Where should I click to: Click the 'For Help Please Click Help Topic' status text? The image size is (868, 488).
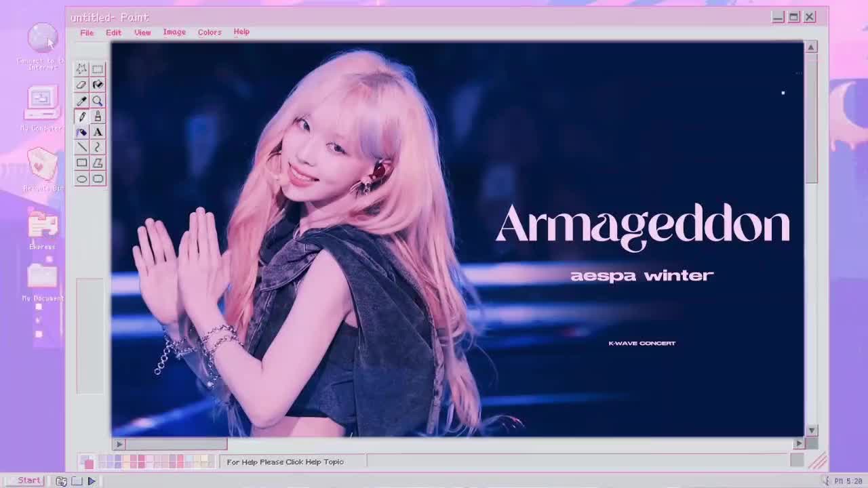click(285, 462)
